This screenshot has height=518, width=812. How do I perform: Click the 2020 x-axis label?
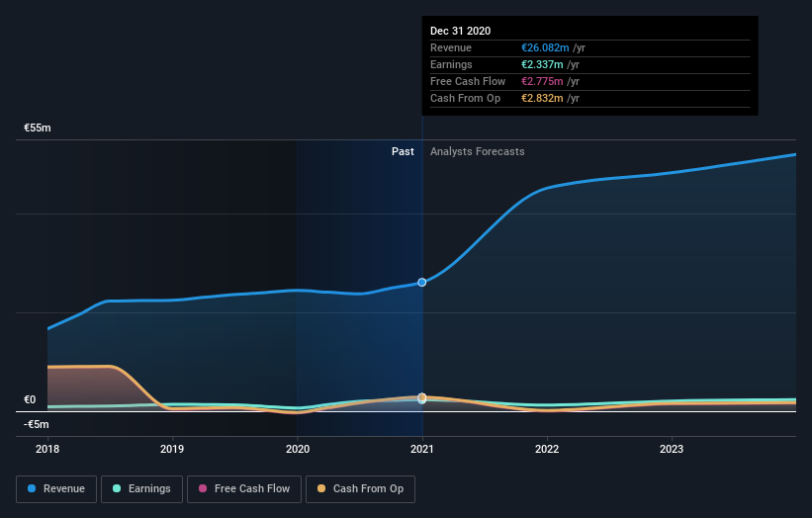tap(298, 449)
